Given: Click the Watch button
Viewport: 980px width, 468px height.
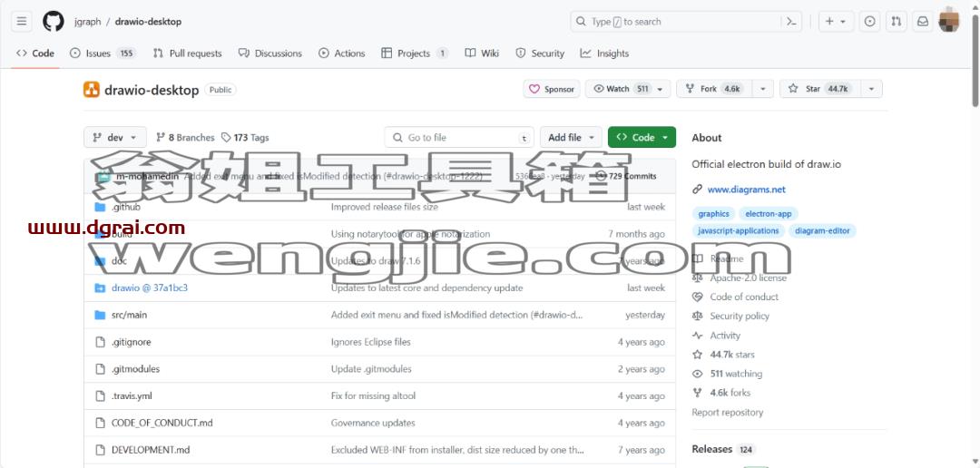Looking at the screenshot, I should tap(628, 89).
